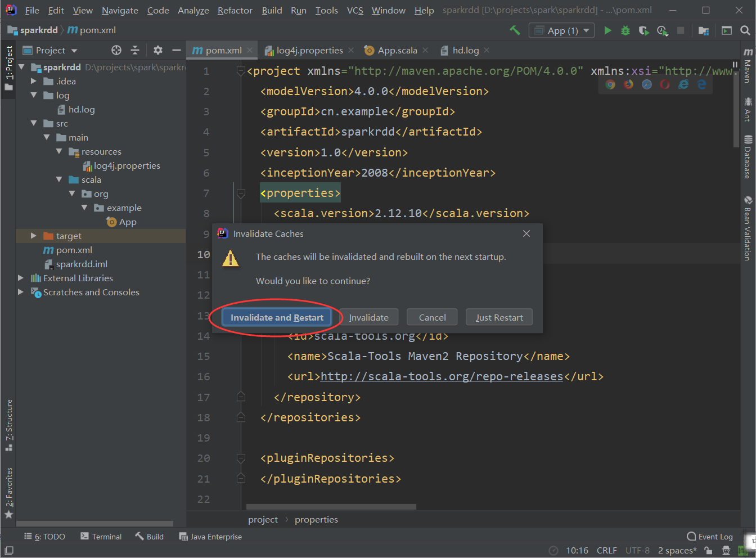
Task: Cancel the Invalidate Caches dialog
Action: [x=431, y=317]
